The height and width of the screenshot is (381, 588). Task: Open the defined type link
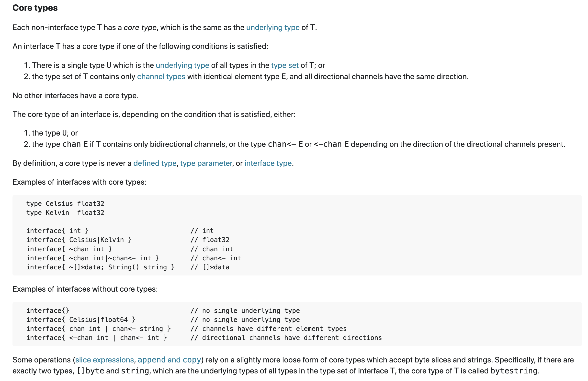[x=155, y=163]
